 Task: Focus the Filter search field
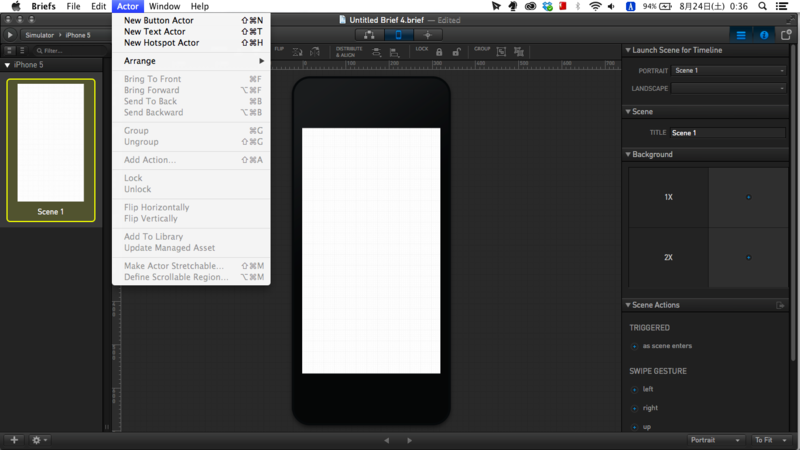coord(70,51)
